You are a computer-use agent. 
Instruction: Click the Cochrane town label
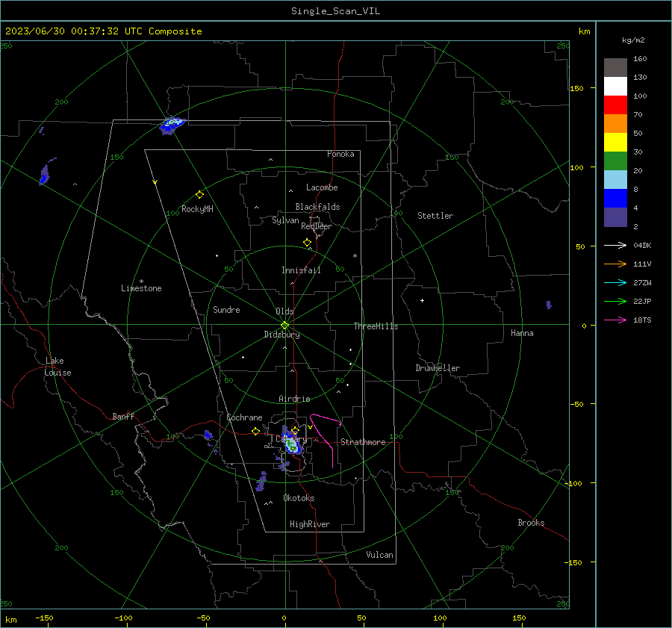pos(244,417)
